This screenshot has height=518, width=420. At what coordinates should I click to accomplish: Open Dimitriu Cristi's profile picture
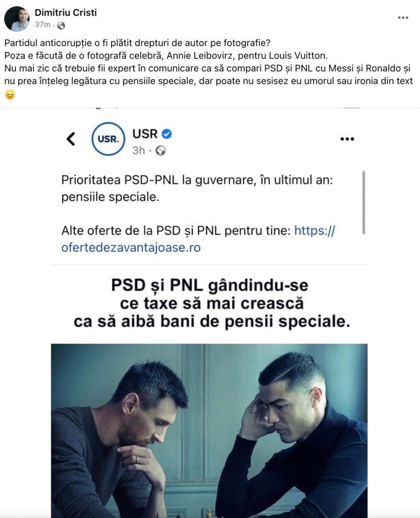(x=17, y=19)
